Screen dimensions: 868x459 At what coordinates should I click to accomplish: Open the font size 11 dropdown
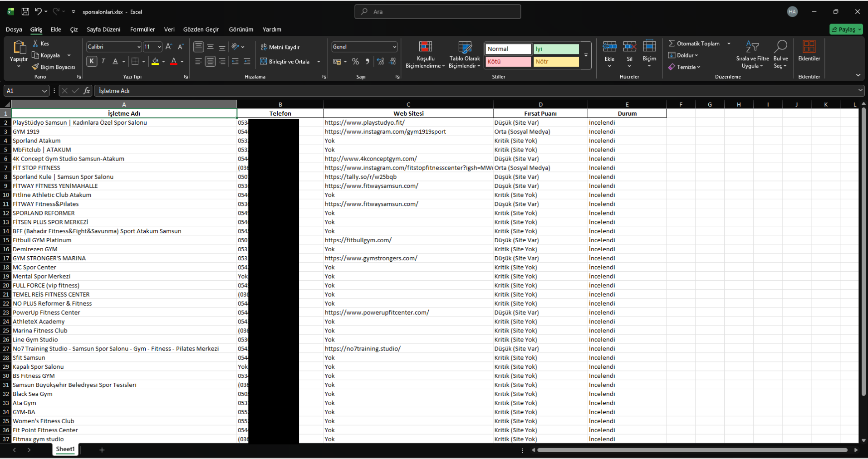tap(159, 47)
